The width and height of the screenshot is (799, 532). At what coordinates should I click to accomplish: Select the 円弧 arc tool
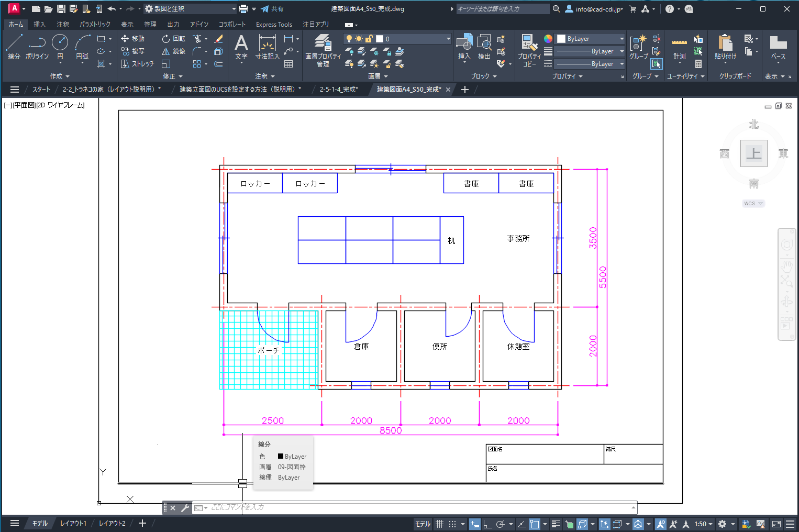point(82,47)
